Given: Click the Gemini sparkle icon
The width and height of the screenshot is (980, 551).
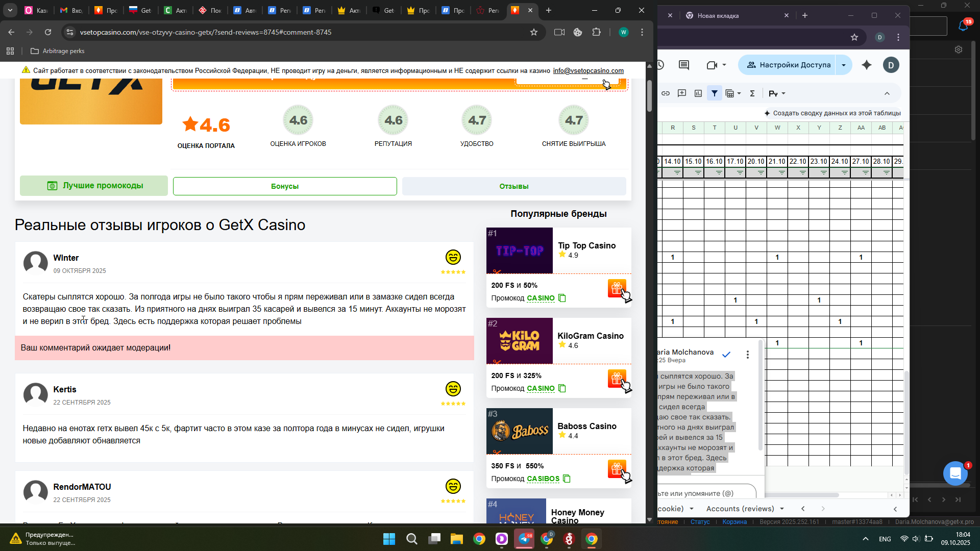Looking at the screenshot, I should click(x=867, y=65).
